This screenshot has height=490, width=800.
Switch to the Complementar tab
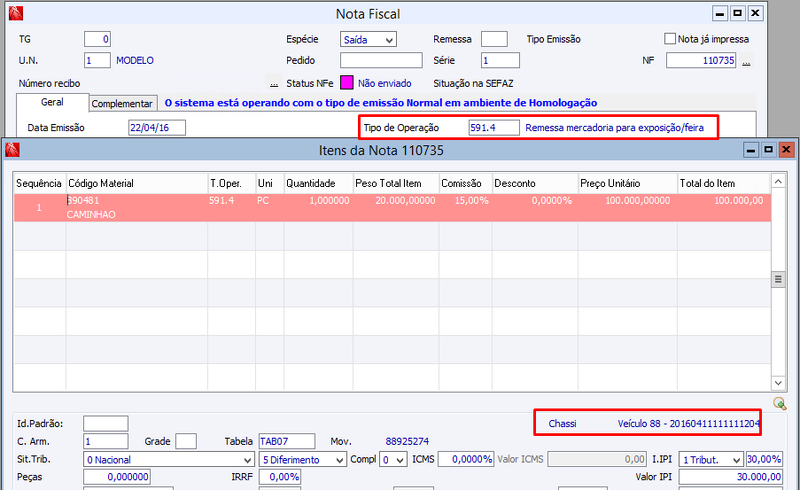pyautogui.click(x=122, y=104)
